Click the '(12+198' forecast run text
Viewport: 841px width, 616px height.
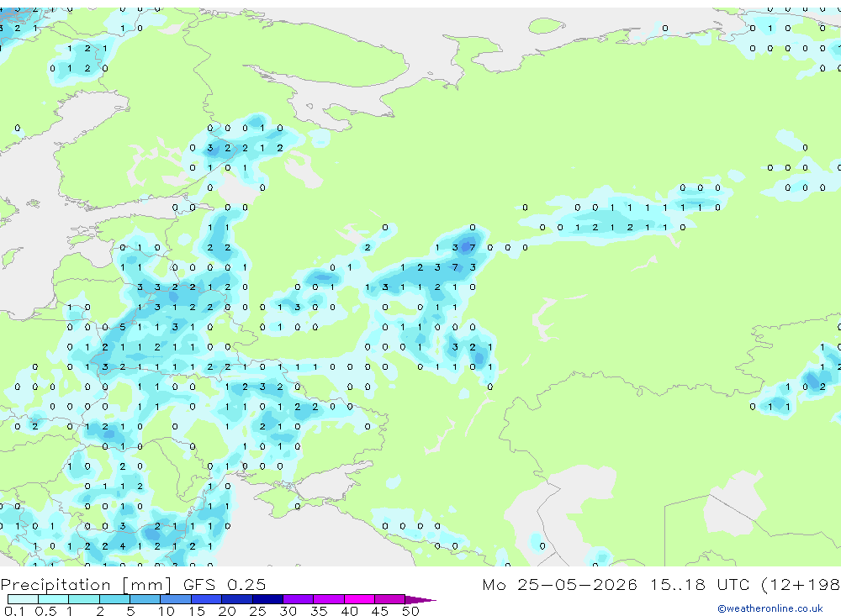point(801,584)
